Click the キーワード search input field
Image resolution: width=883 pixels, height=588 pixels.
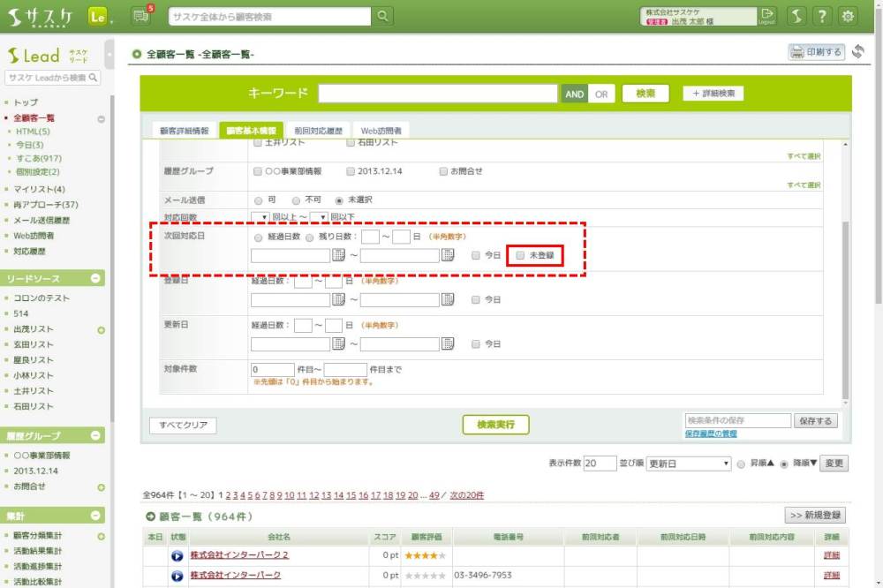pos(438,94)
